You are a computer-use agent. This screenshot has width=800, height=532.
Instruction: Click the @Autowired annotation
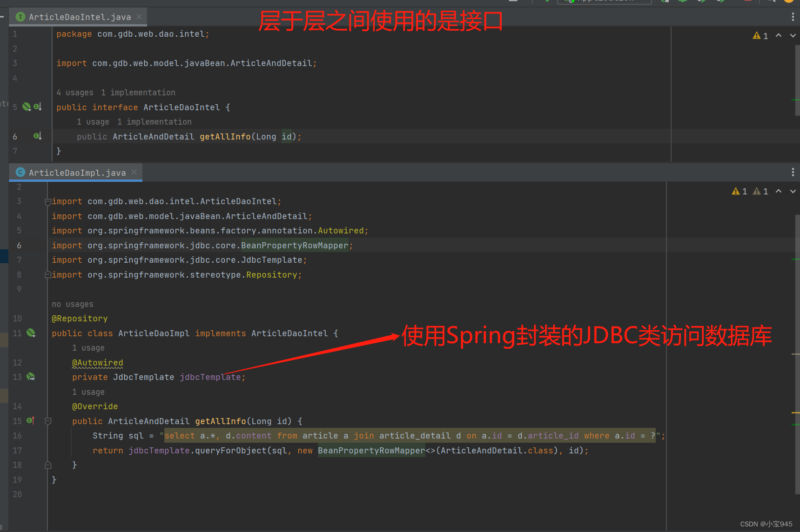tap(98, 363)
